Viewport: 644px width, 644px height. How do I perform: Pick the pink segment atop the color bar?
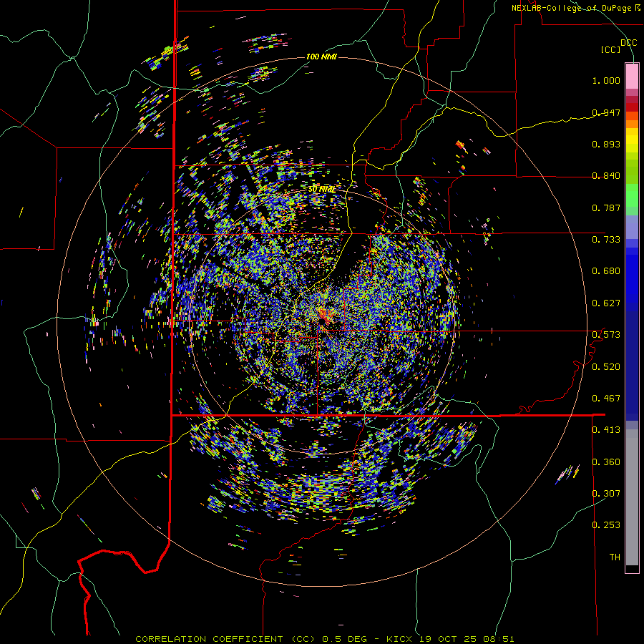[x=632, y=76]
